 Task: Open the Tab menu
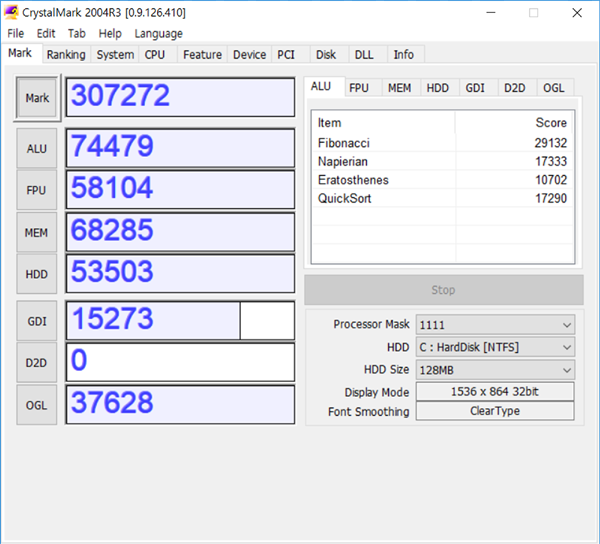77,34
